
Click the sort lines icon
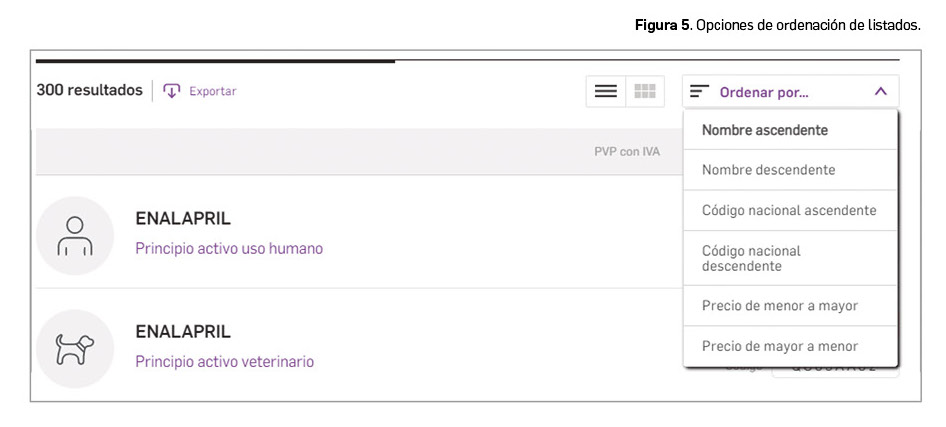pyautogui.click(x=700, y=91)
